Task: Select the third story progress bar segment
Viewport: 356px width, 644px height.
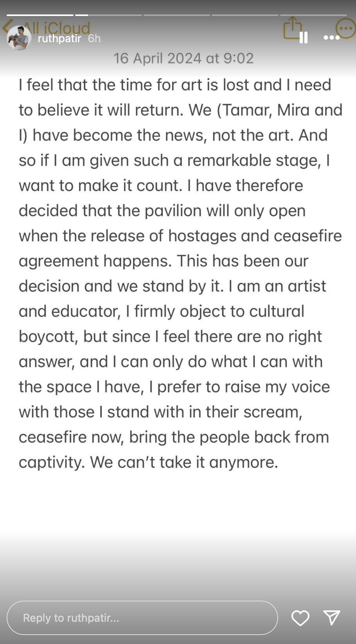Action: coord(177,15)
